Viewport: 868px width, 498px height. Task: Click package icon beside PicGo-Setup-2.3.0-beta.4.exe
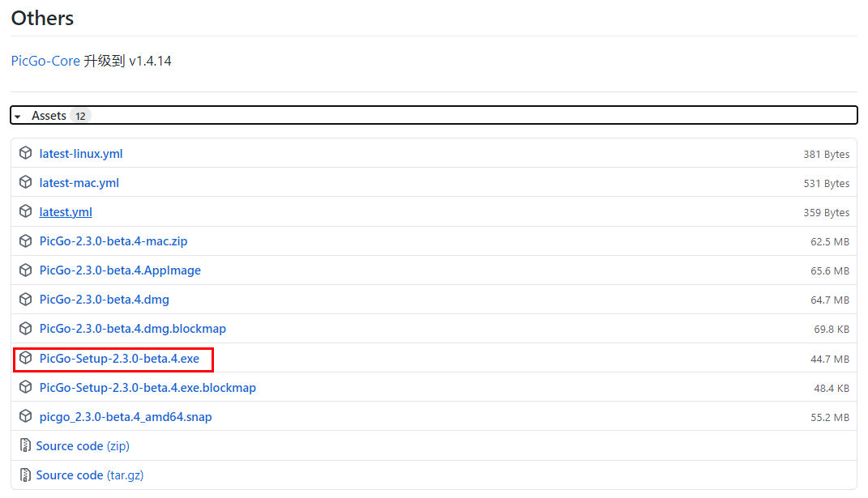(25, 358)
